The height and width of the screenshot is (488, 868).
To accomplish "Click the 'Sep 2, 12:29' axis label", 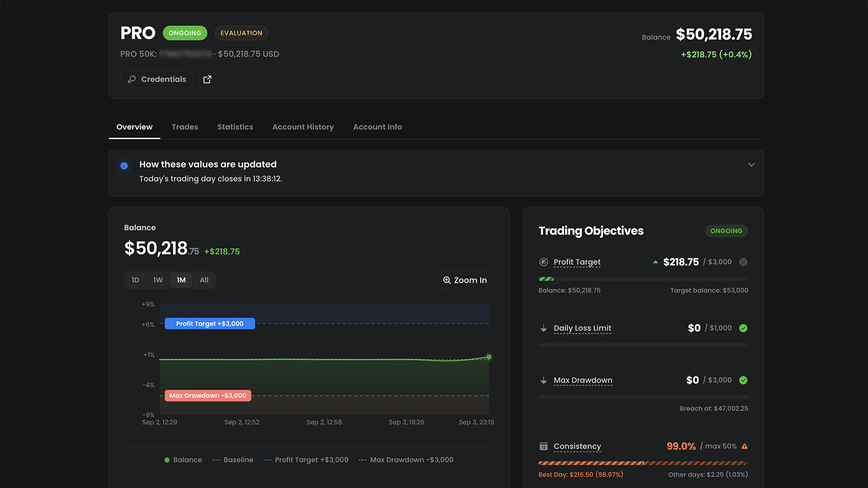I will [x=159, y=422].
